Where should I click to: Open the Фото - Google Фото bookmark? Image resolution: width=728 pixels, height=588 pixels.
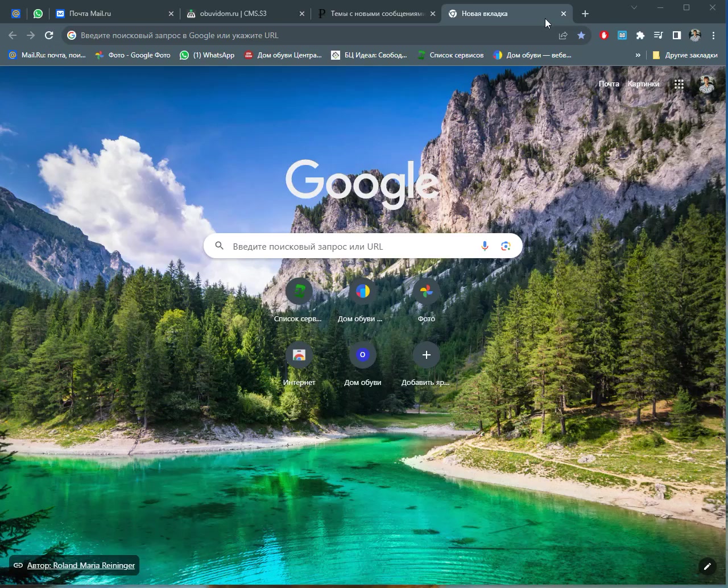click(133, 55)
